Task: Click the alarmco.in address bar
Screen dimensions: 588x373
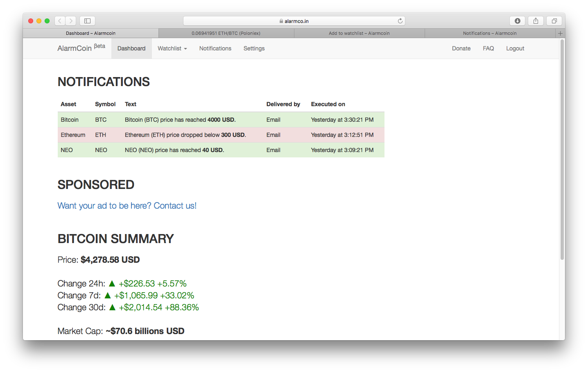Action: pyautogui.click(x=294, y=21)
